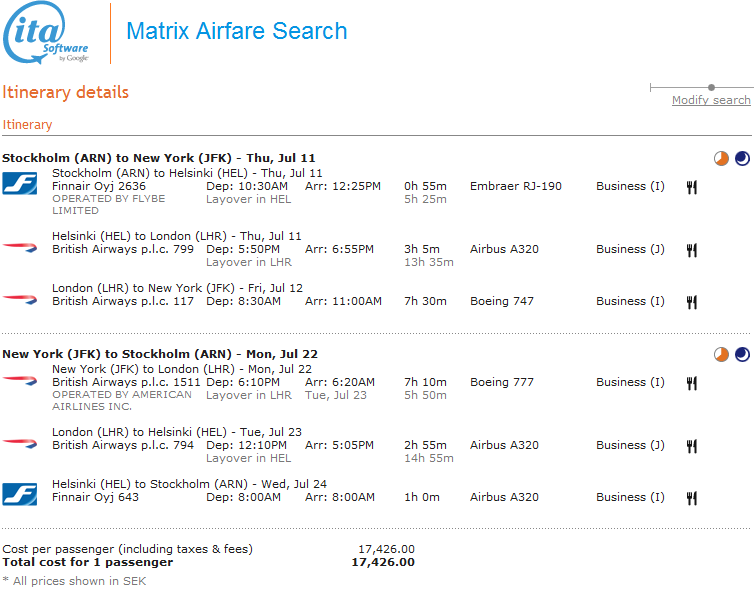Click the blue overnight moon icon for return trip
This screenshot has height=589, width=754.
(741, 354)
